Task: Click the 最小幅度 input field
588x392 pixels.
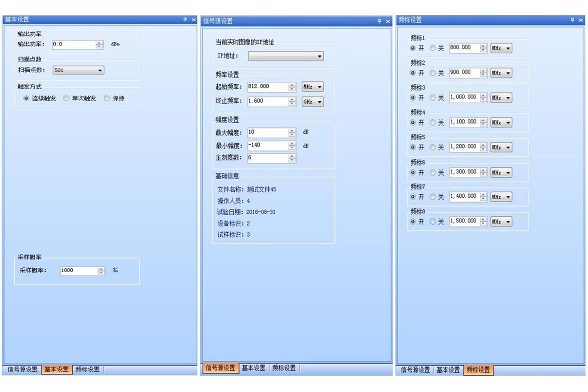Action: [x=267, y=146]
